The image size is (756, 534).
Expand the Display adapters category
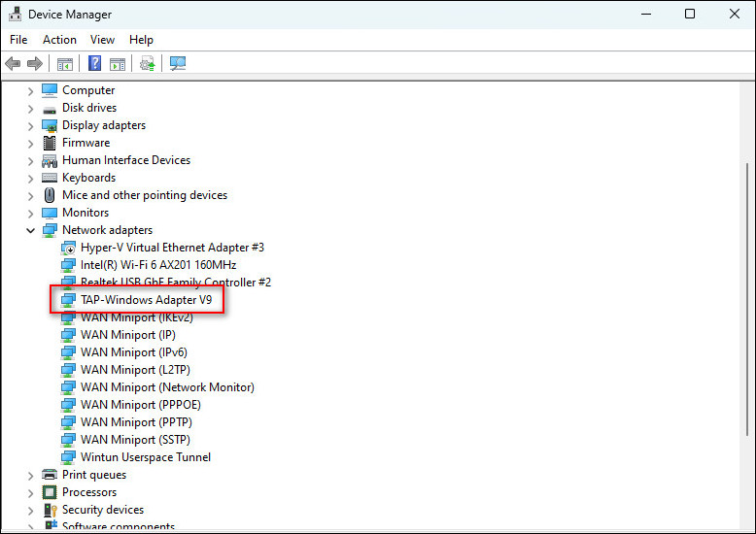click(x=31, y=125)
